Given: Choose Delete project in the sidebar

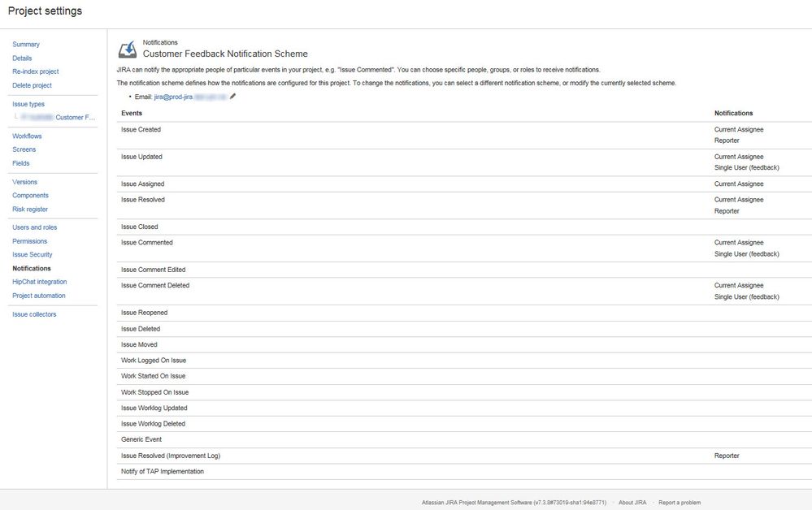Looking at the screenshot, I should pos(33,85).
